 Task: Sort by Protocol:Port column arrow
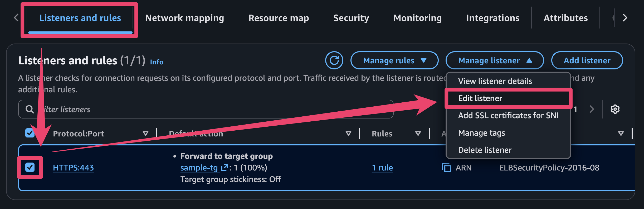145,134
